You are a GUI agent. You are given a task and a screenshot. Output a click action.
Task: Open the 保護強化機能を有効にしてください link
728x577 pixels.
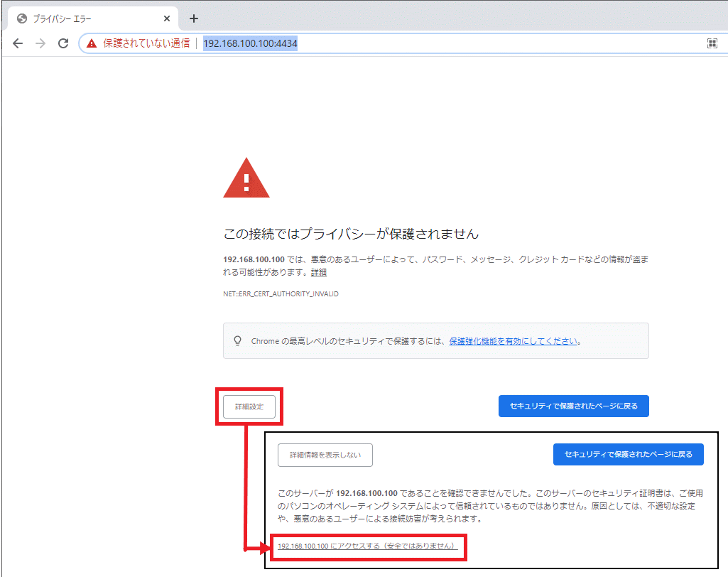[513, 341]
